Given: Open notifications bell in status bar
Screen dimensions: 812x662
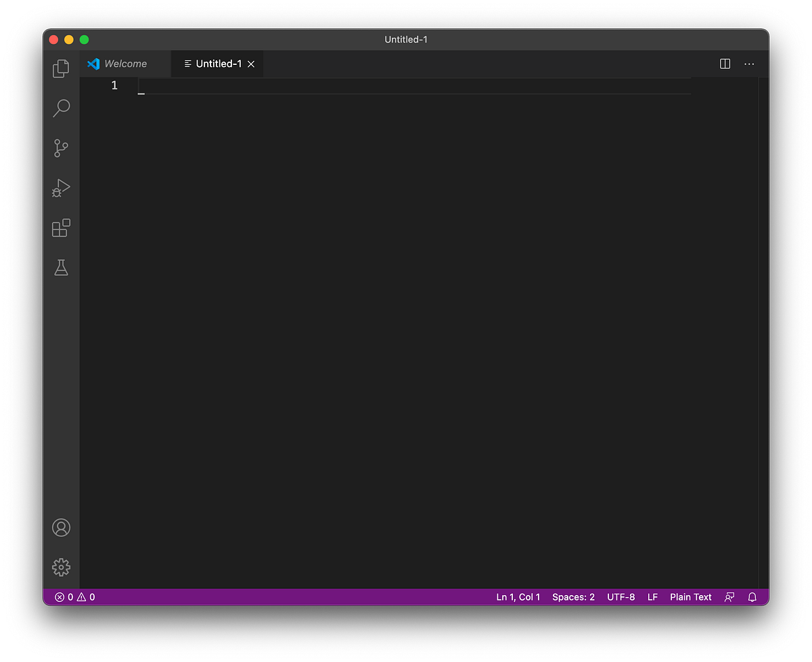Looking at the screenshot, I should pyautogui.click(x=752, y=597).
